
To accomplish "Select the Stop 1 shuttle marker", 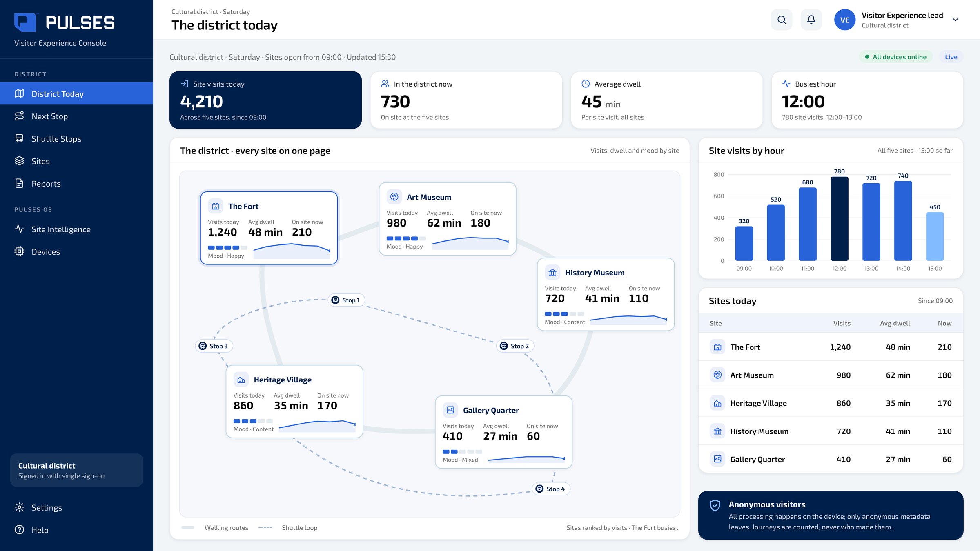I will click(346, 300).
